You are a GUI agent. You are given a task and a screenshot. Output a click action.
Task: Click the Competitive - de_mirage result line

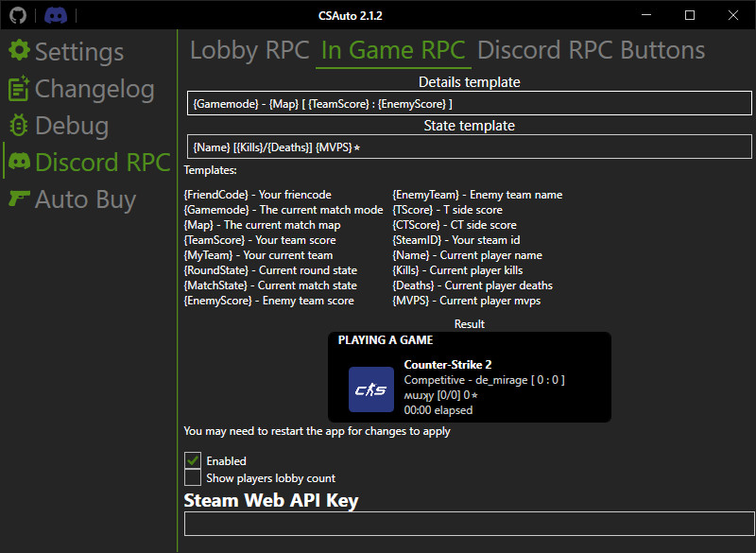[484, 380]
